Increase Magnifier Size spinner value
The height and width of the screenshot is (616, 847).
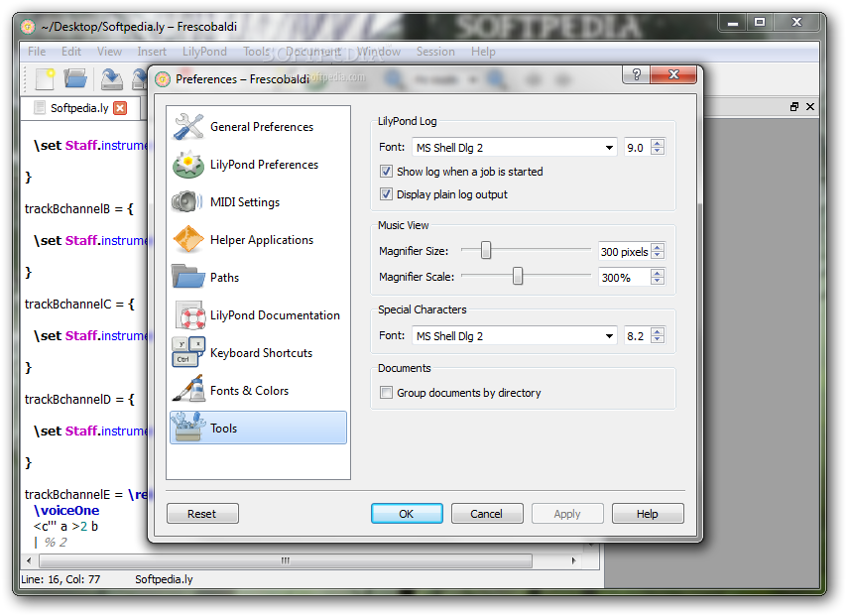(x=658, y=247)
